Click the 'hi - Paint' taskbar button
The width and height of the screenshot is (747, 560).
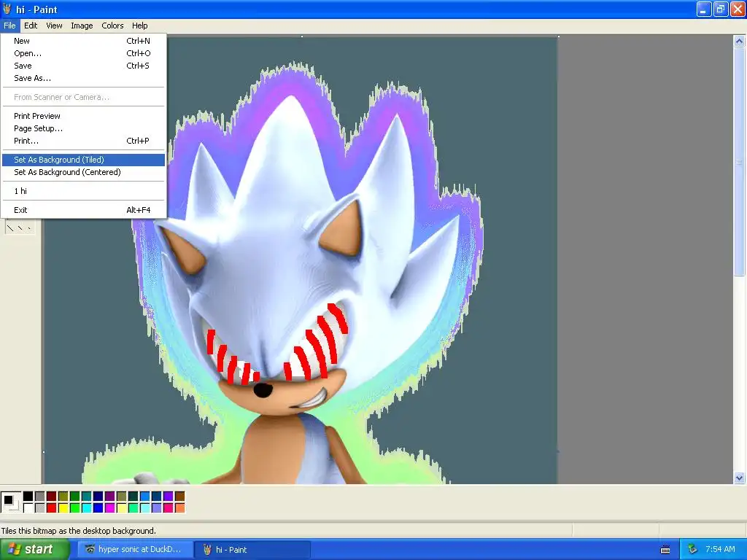tap(253, 550)
